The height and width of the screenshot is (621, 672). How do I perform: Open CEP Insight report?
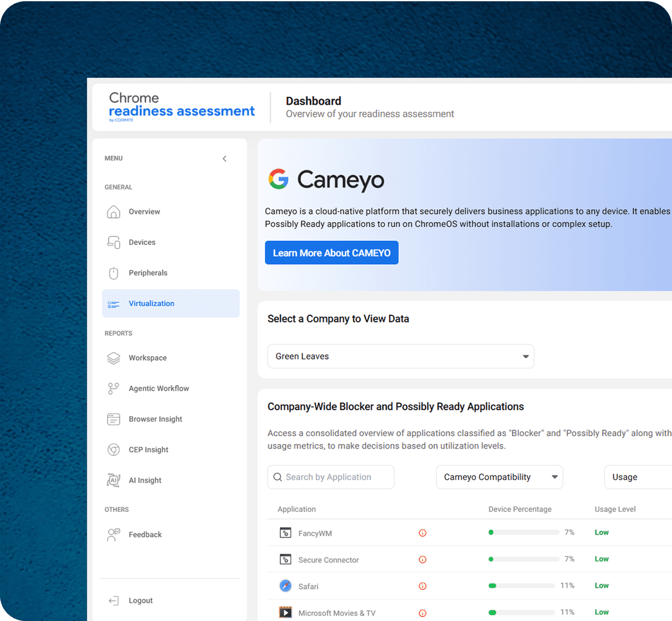tap(171, 450)
